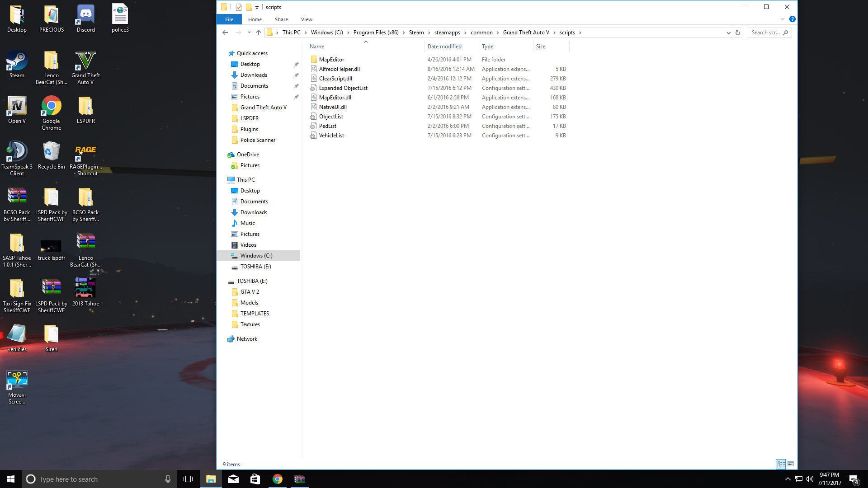
Task: Open the File menu tab
Action: 229,19
